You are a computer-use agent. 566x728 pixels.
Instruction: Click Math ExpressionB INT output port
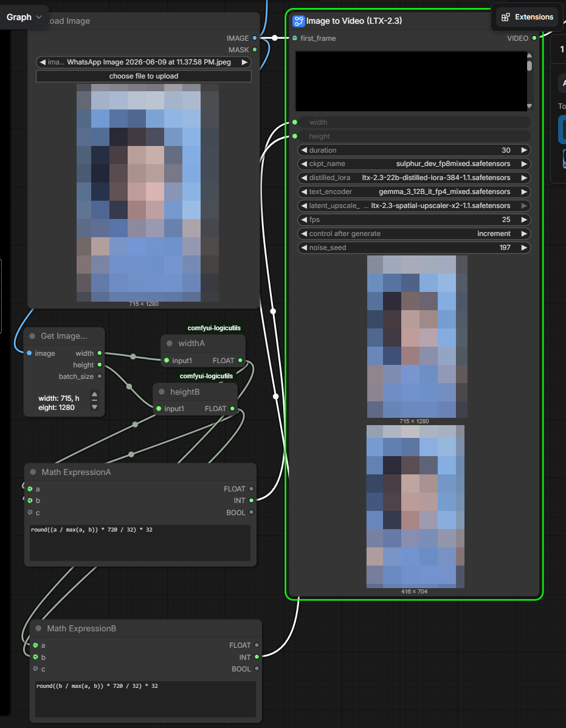(257, 657)
